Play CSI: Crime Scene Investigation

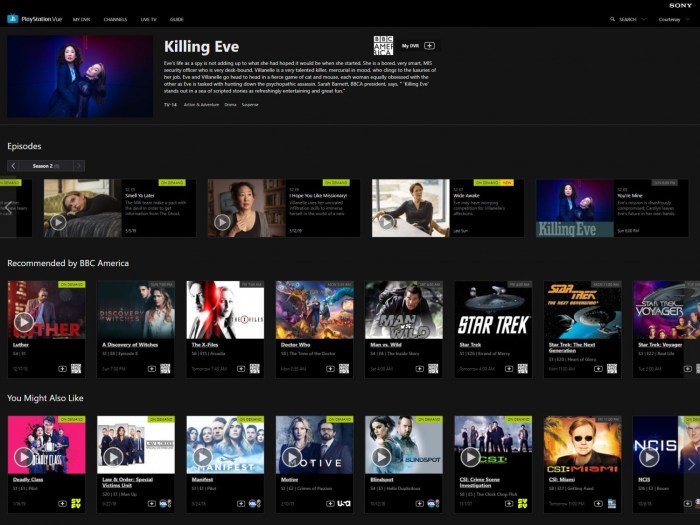coord(470,457)
